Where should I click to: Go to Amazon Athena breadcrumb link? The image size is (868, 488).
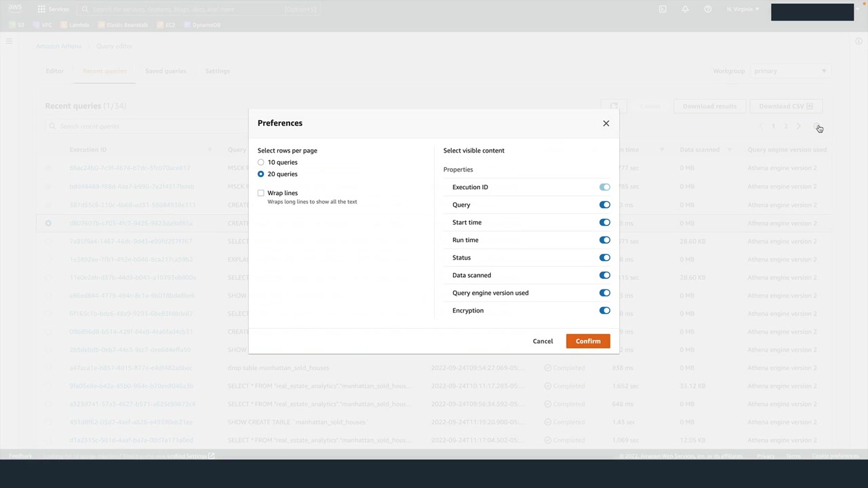click(58, 46)
